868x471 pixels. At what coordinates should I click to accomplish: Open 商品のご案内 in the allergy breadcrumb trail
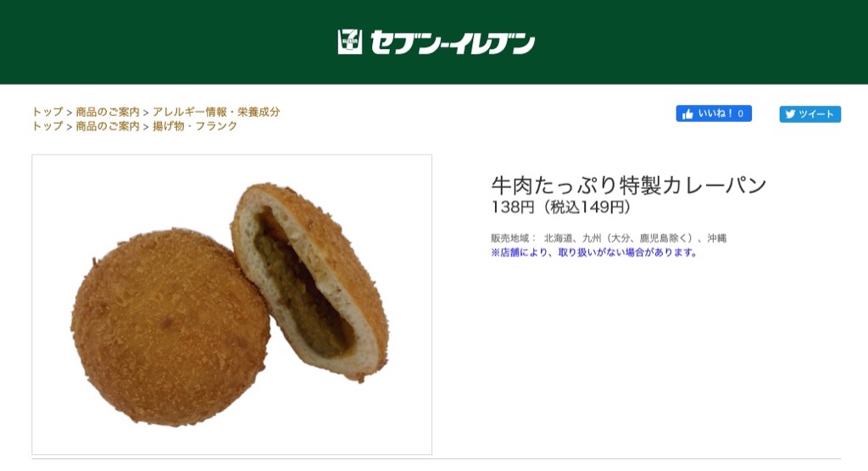click(x=108, y=112)
